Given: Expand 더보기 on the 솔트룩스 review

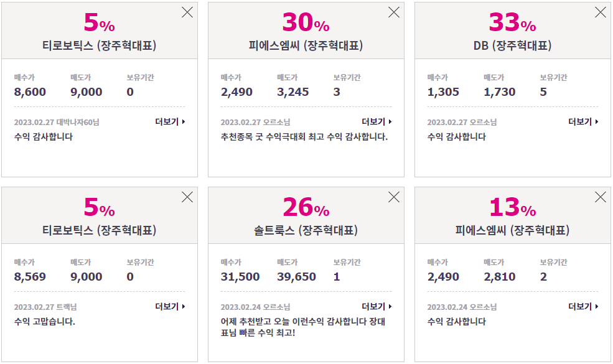Looking at the screenshot, I should click(377, 307).
